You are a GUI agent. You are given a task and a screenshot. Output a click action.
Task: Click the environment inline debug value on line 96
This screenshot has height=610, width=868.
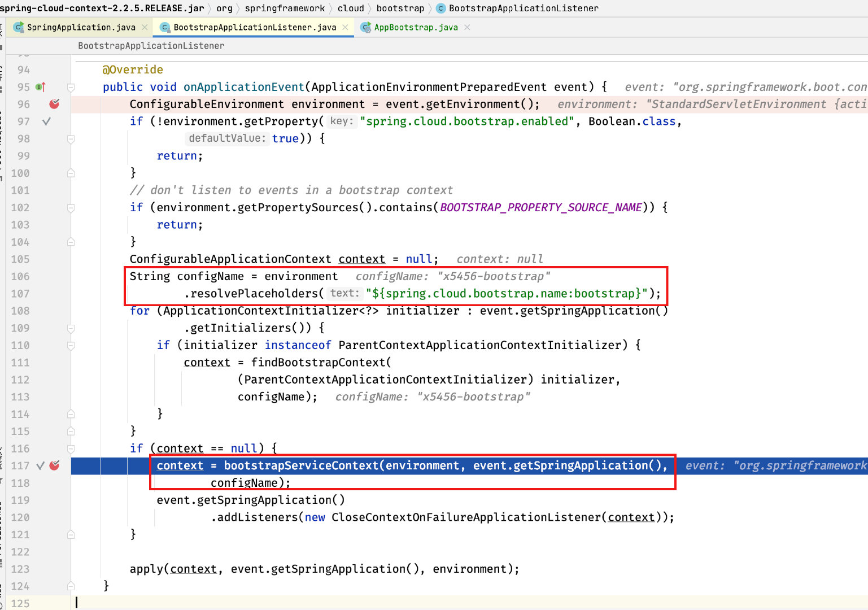point(712,104)
